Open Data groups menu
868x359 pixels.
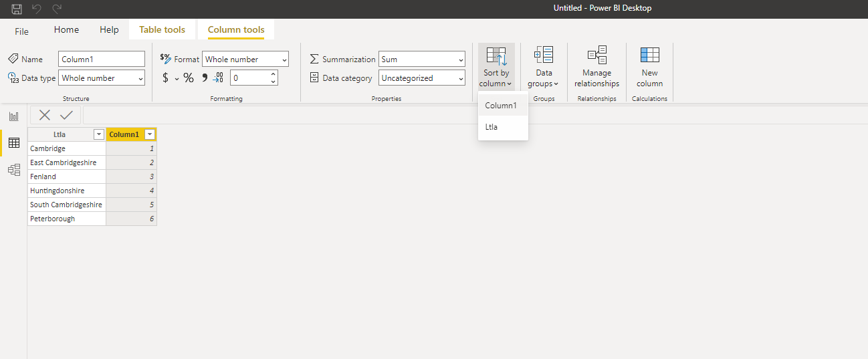(x=544, y=67)
